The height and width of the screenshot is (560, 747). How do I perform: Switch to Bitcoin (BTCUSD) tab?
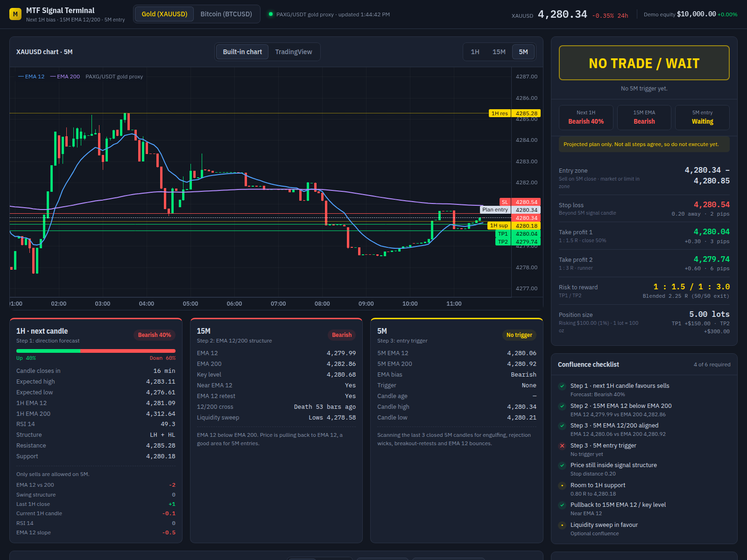(226, 14)
